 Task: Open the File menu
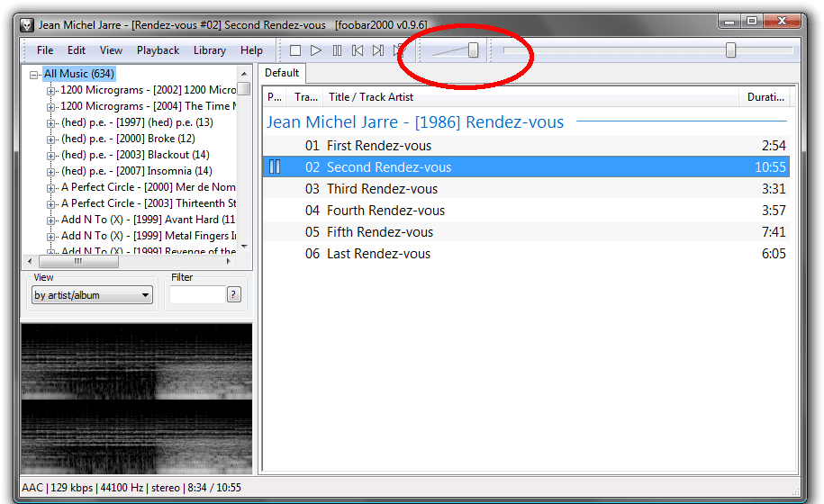[45, 50]
